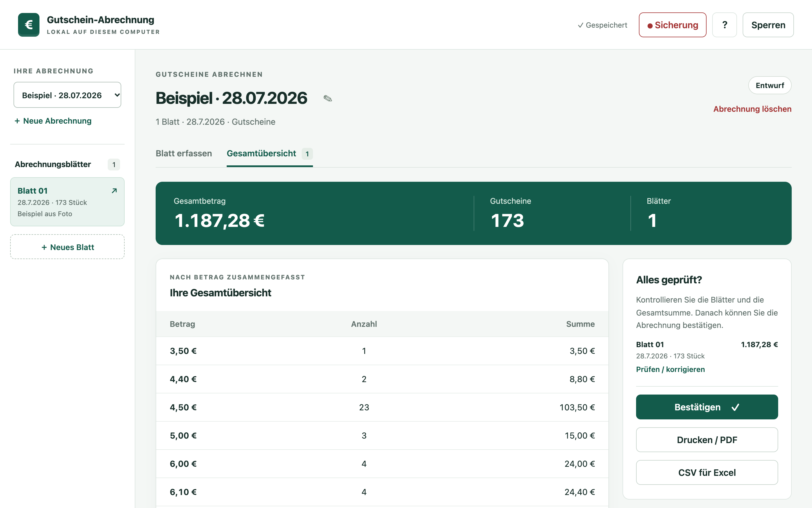Click the 8,80 € Summe cell

582,379
